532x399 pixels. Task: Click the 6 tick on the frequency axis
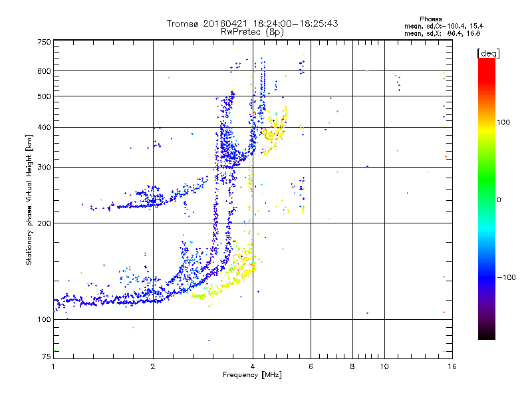[311, 366]
